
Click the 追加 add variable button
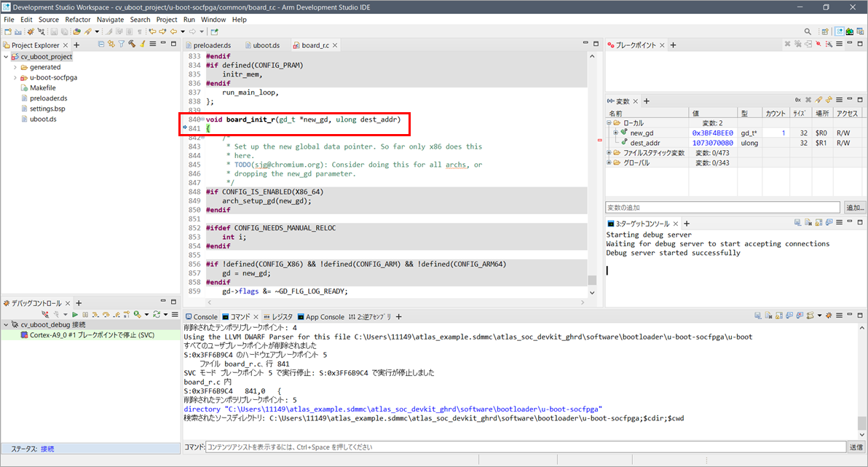855,208
